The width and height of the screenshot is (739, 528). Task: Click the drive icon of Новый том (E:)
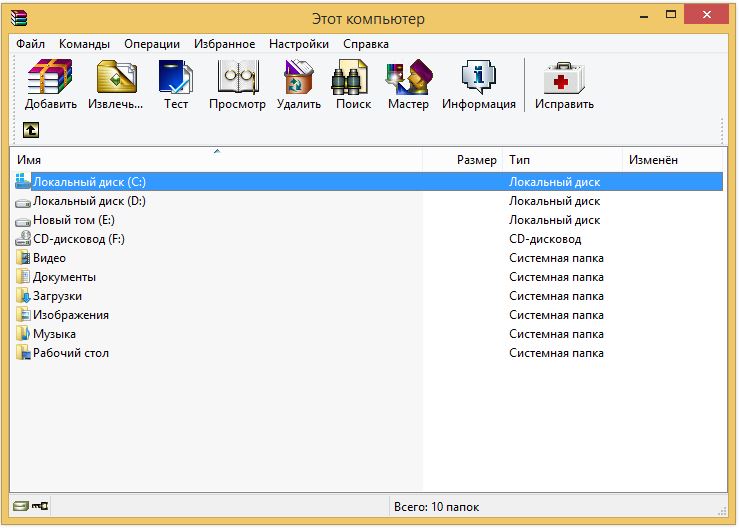point(23,222)
